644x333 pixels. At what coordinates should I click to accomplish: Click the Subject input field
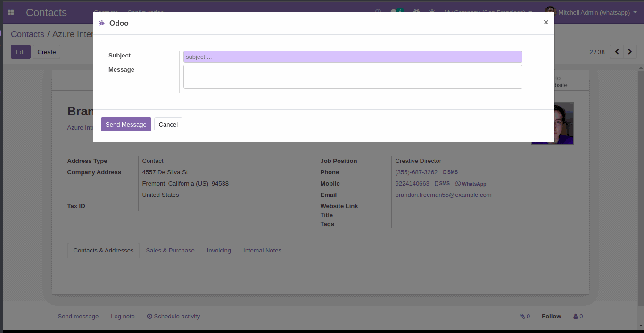point(353,57)
